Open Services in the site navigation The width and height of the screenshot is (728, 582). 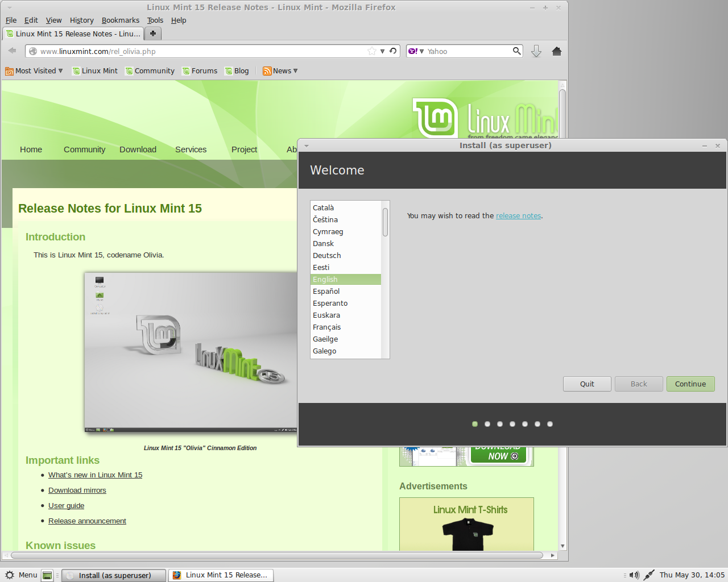(191, 149)
